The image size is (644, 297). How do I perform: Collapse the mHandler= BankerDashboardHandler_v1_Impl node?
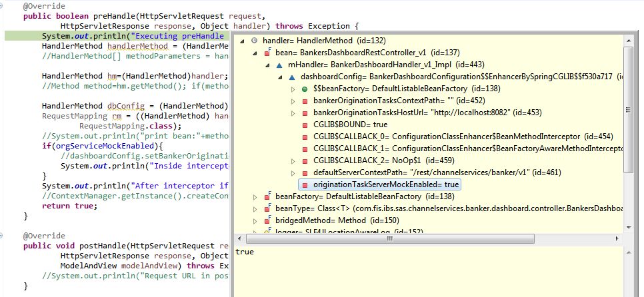pos(267,65)
